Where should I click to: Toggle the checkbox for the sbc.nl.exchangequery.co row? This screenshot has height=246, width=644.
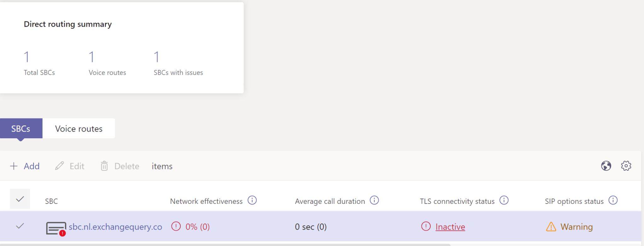[20, 226]
